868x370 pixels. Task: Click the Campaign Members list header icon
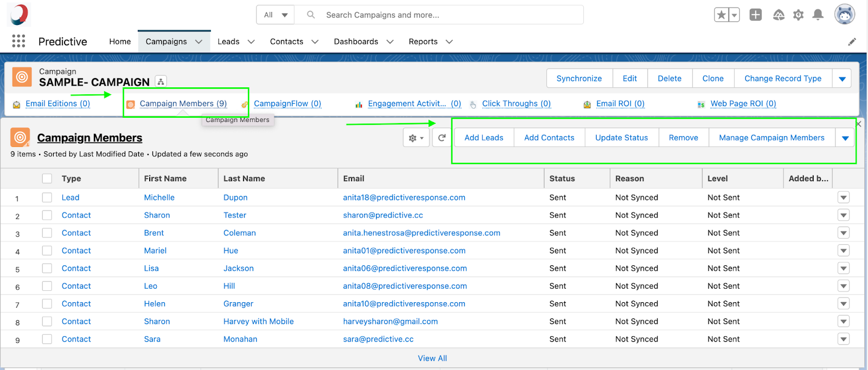[21, 138]
